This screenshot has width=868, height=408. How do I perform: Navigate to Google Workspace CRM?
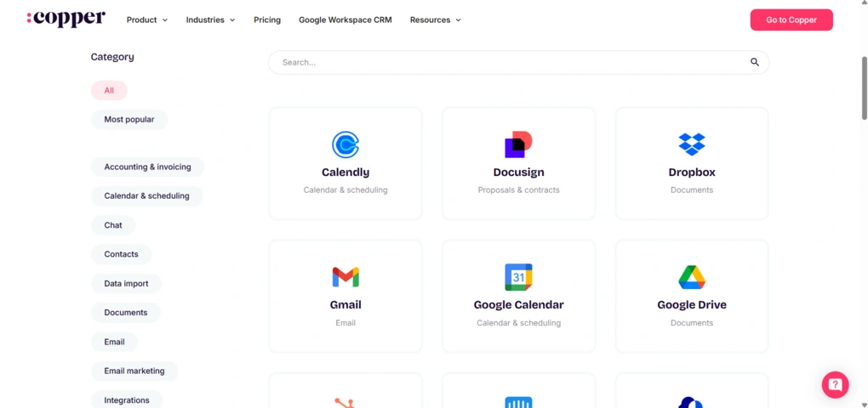pos(345,20)
